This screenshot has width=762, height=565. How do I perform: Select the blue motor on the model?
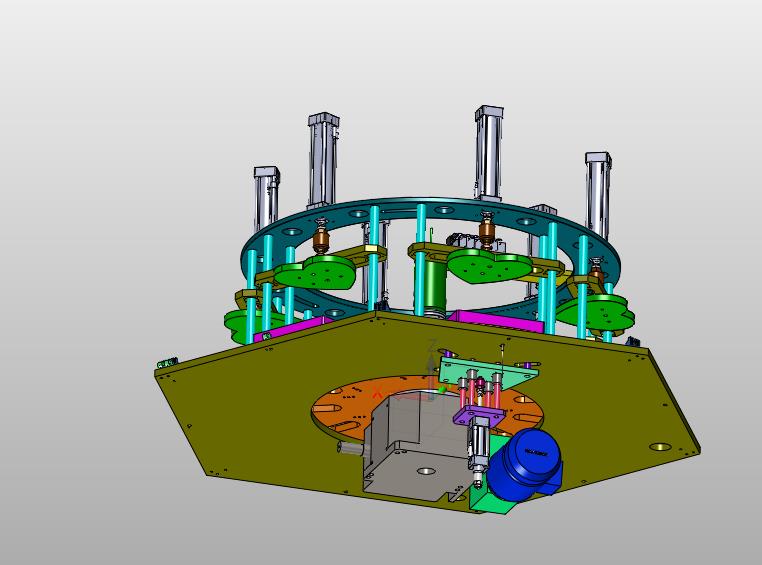click(x=525, y=463)
